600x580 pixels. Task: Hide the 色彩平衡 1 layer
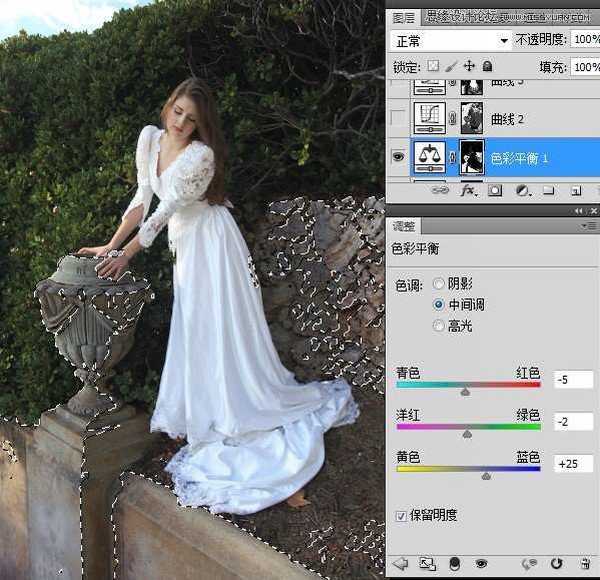click(x=399, y=158)
